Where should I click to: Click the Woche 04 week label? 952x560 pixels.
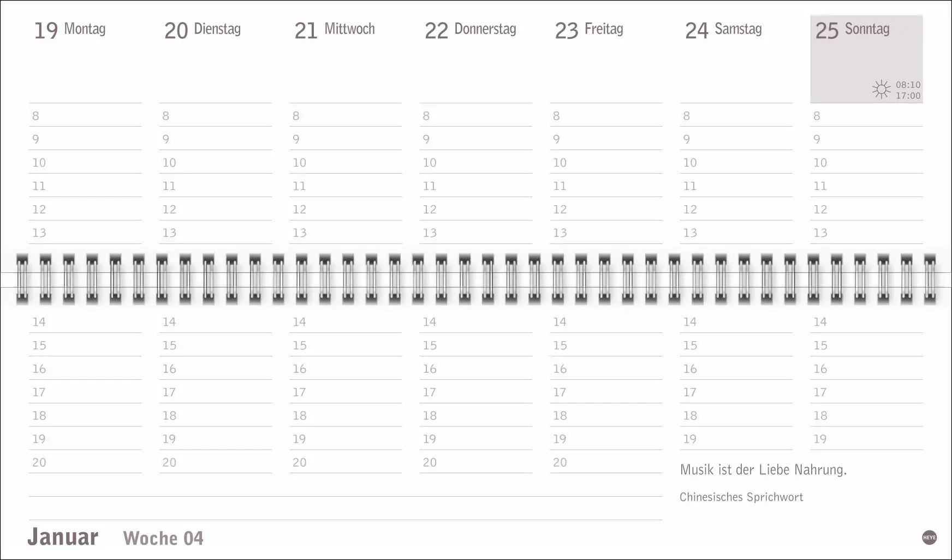point(163,538)
